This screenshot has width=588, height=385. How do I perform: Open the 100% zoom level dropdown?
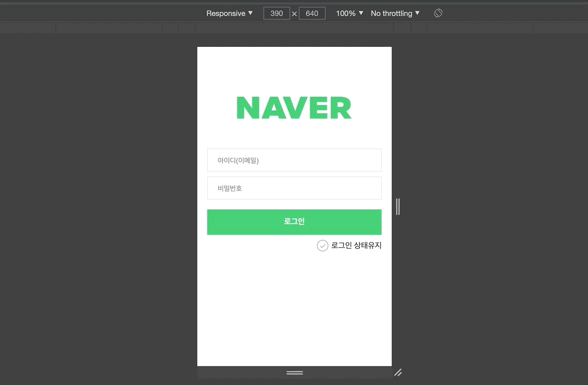349,13
